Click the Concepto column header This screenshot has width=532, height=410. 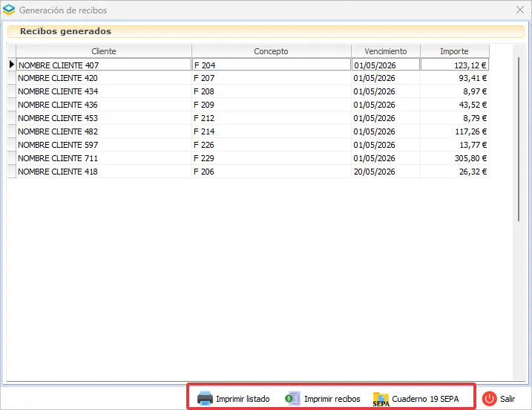271,51
